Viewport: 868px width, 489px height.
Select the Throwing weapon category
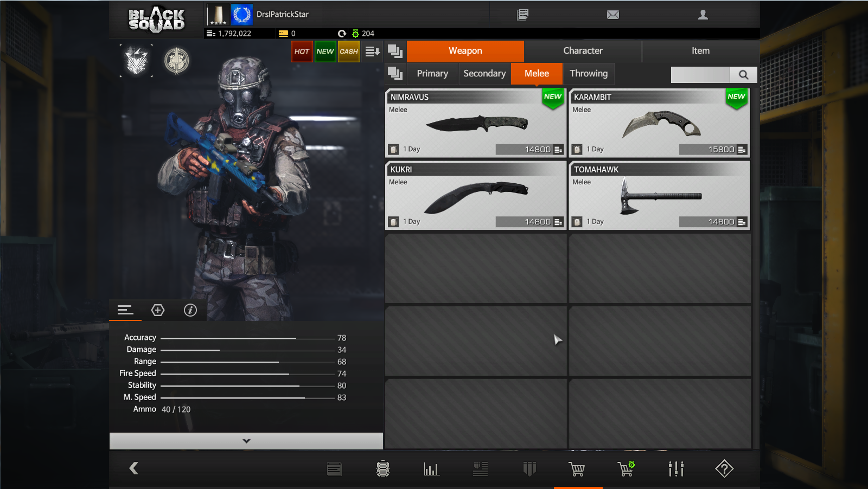point(589,74)
